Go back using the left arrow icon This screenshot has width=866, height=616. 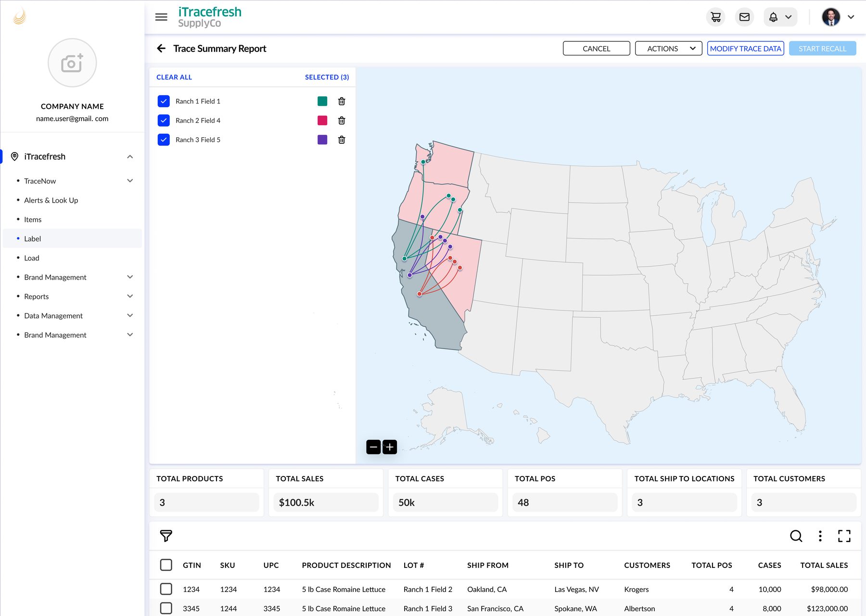[x=161, y=49]
